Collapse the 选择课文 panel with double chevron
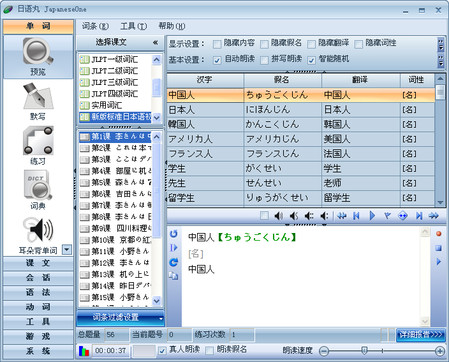Screen dimensions: 449x362 (x=155, y=42)
